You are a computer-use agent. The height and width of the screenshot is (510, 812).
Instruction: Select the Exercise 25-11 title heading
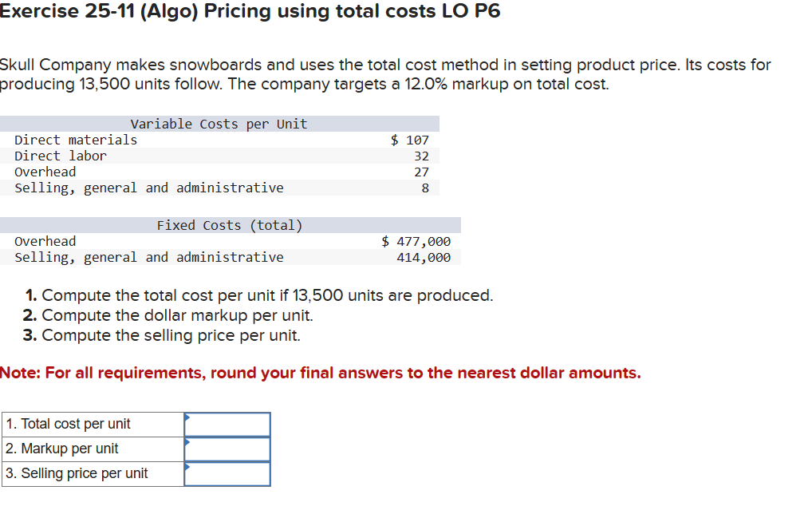pos(250,11)
